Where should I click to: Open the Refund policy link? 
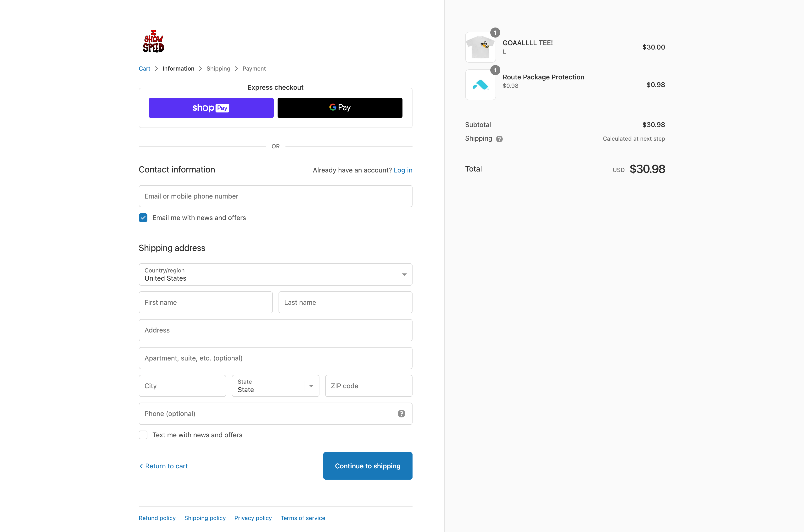[157, 518]
